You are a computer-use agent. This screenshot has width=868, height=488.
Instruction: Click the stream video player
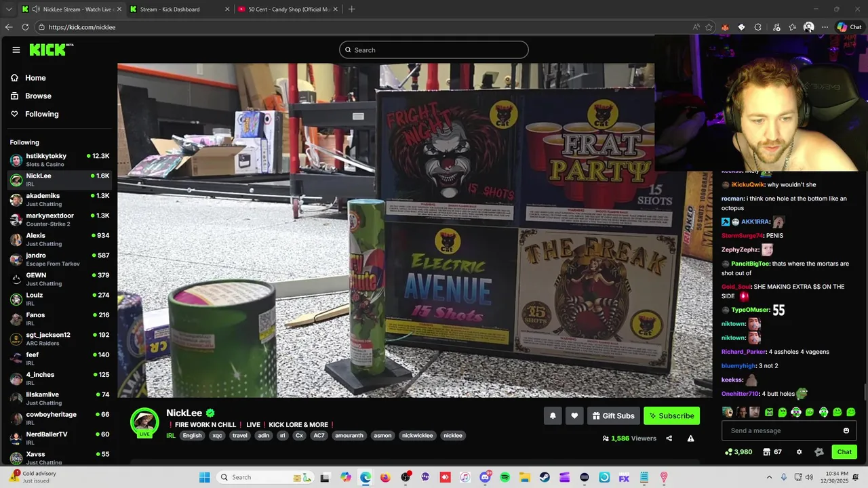(415, 230)
